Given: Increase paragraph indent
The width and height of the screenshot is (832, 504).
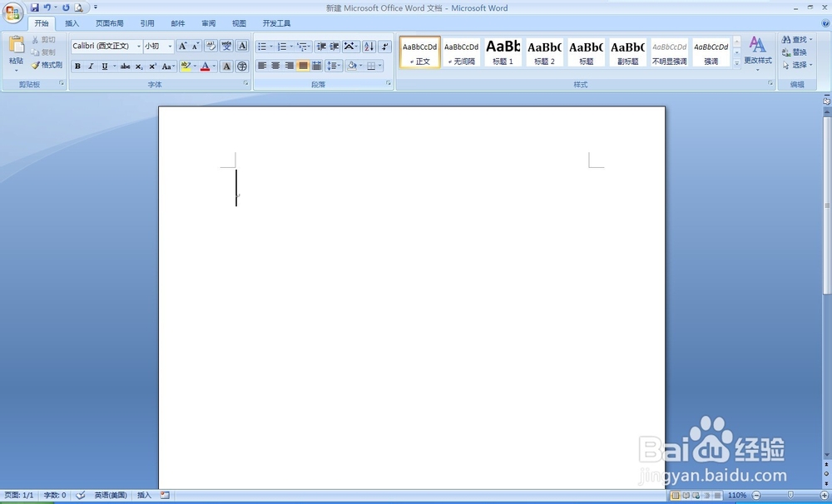Looking at the screenshot, I should pyautogui.click(x=334, y=47).
